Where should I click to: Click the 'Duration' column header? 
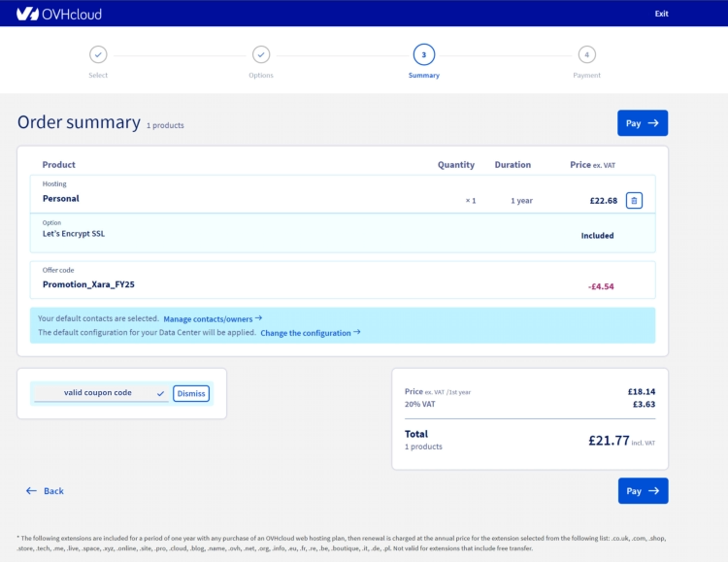click(513, 165)
